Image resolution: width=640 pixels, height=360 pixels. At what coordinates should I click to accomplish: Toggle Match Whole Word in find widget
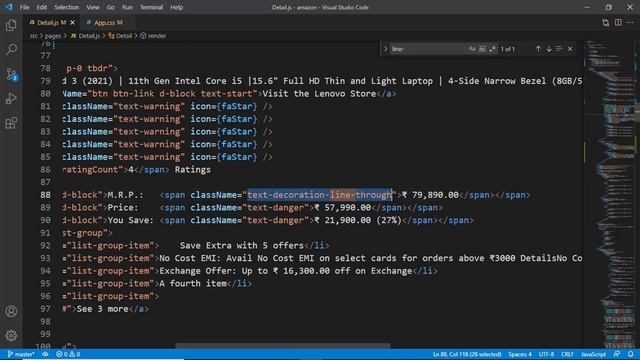tap(482, 49)
